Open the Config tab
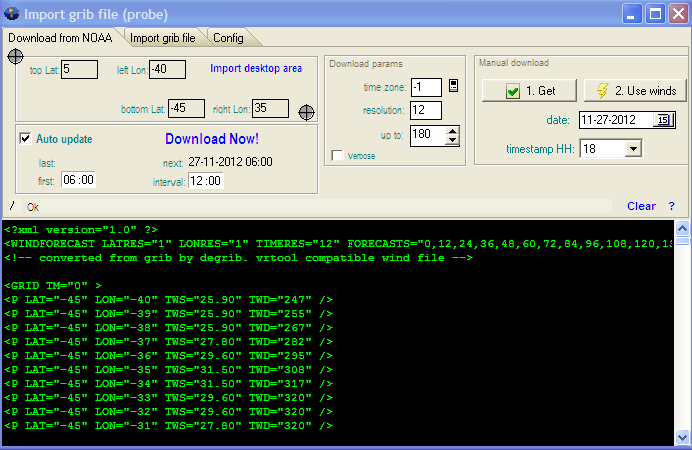 click(228, 38)
